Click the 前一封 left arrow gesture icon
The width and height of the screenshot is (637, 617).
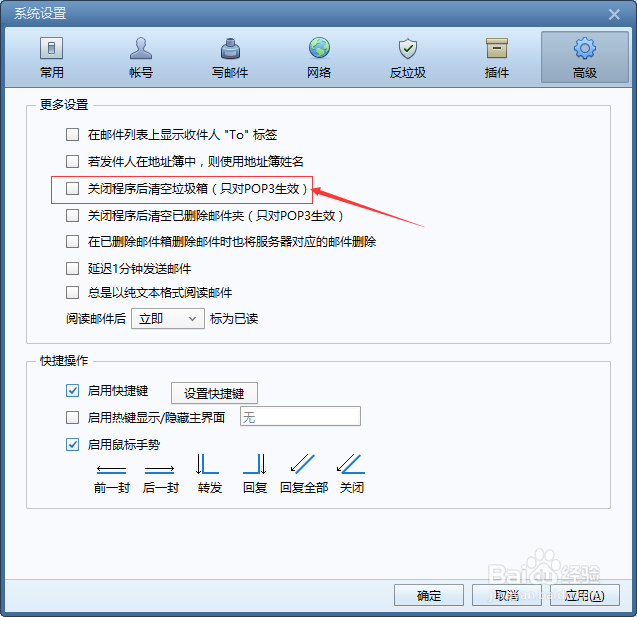111,470
